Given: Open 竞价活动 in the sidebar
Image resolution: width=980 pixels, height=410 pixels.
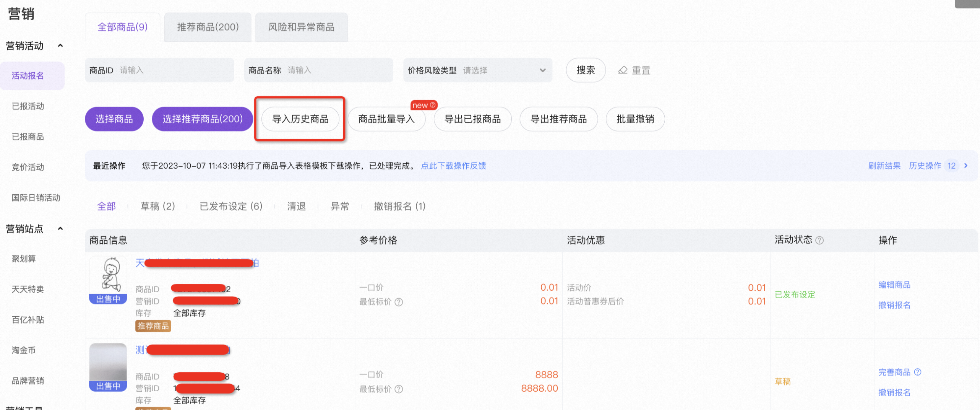Looking at the screenshot, I should point(28,167).
